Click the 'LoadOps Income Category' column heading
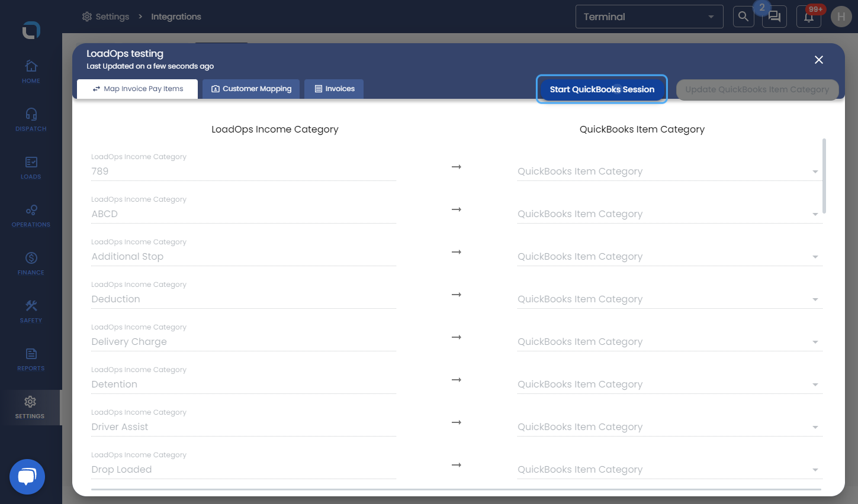The image size is (858, 504). click(275, 130)
